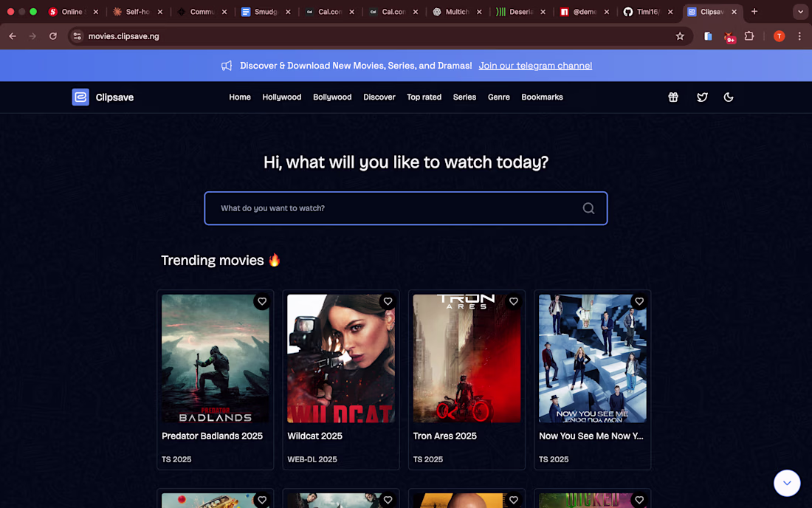Bookmark Tron Ares 2025 with the heart
This screenshot has height=508, width=812.
(513, 301)
